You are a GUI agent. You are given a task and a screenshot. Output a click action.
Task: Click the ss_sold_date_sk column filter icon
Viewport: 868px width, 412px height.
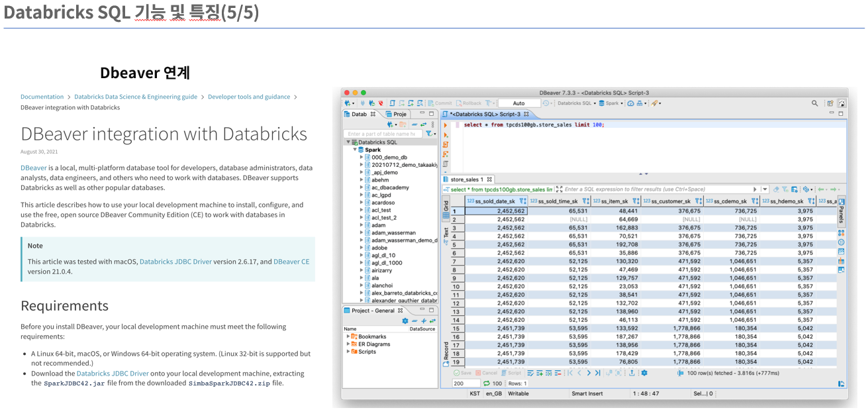tap(521, 201)
